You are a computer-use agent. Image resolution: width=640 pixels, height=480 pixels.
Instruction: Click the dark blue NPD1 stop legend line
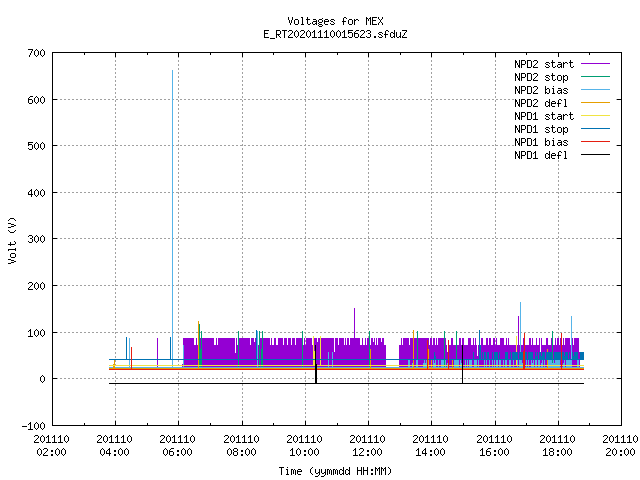[596, 129]
